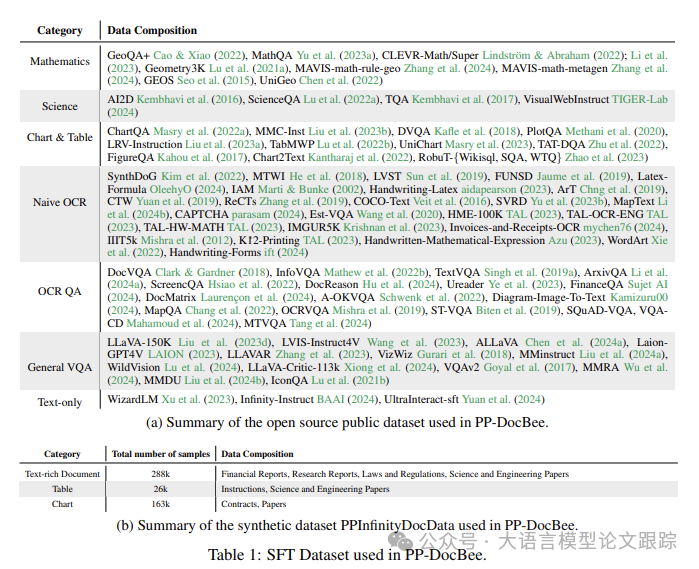Open Kafle et al. (2018) DVQA citation

(x=477, y=132)
